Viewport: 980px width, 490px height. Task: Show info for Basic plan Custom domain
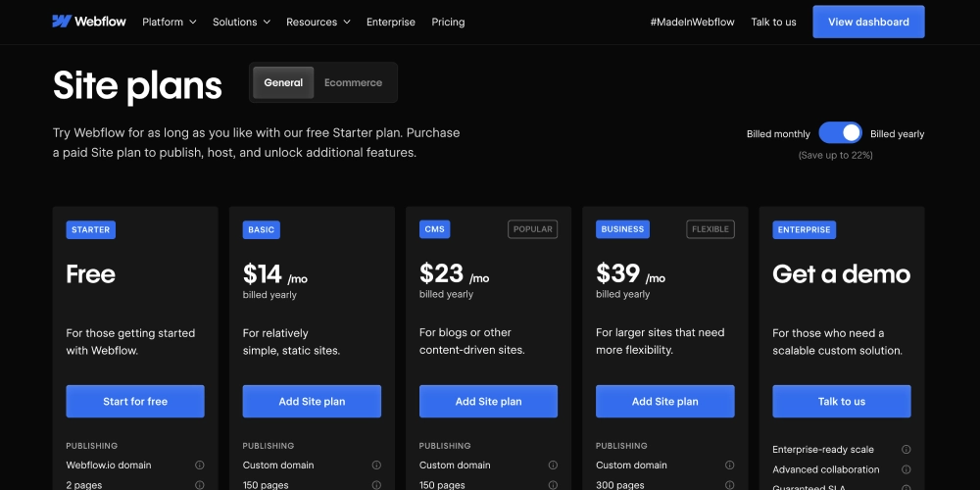tap(376, 465)
